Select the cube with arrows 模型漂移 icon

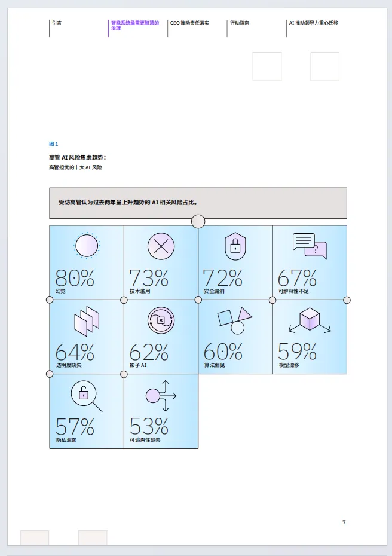[310, 320]
